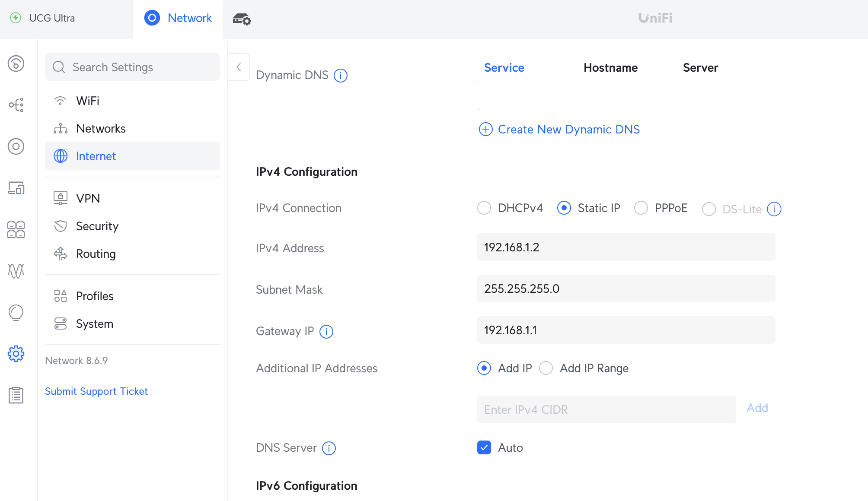Viewport: 868px width, 501px height.
Task: Open the dashboard icon in left rail
Action: [16, 64]
